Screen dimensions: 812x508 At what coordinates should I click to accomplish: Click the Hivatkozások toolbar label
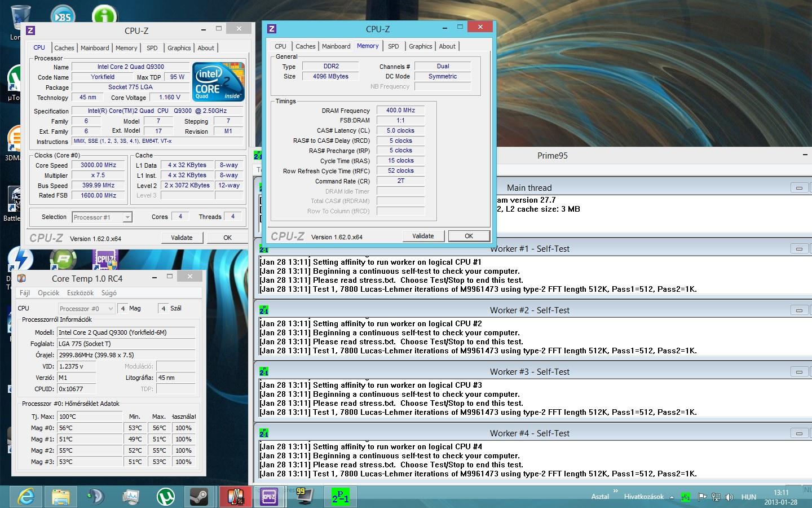pos(643,497)
